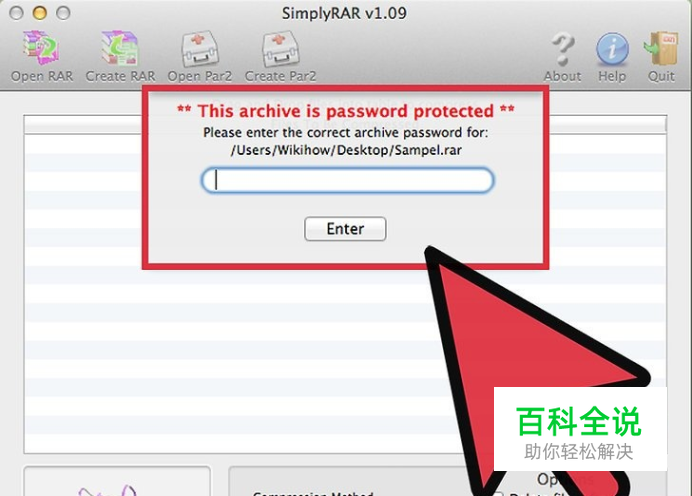Click the yellow minimize window button

coord(40,13)
